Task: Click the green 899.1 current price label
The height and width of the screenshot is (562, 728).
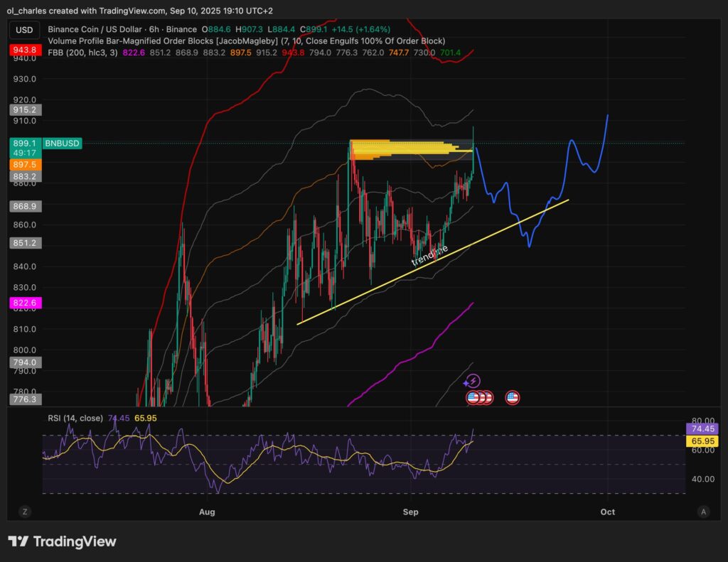Action: click(x=24, y=143)
